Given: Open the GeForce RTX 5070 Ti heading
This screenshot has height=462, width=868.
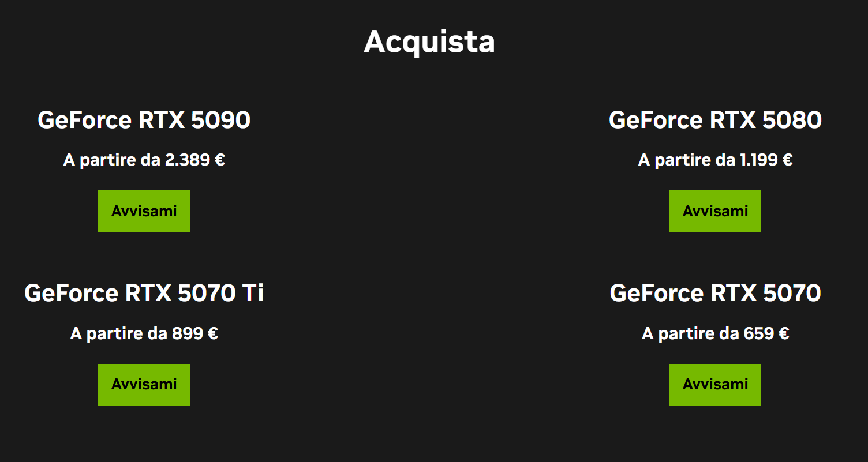Looking at the screenshot, I should coord(144,293).
